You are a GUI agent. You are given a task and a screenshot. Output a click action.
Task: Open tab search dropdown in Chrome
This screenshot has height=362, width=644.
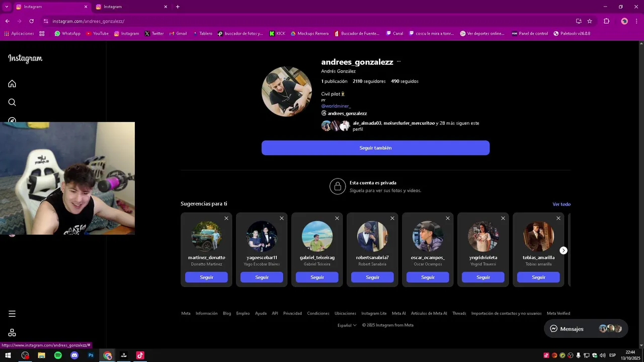[x=7, y=7]
